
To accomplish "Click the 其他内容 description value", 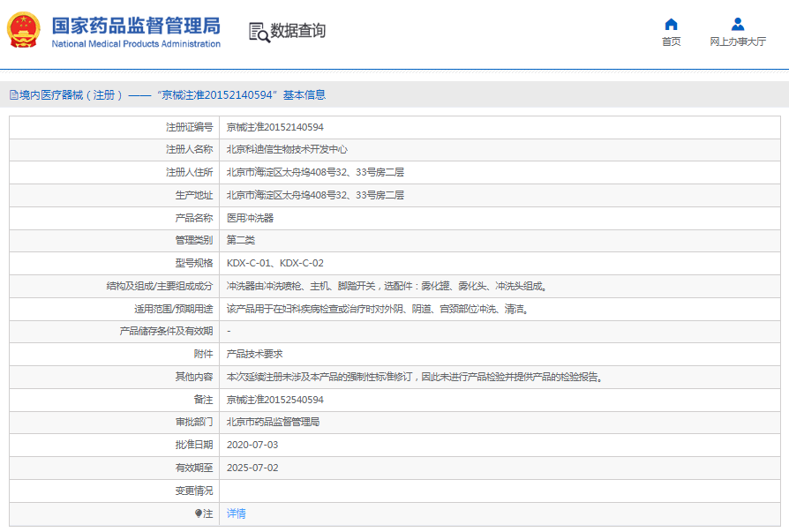I will point(415,377).
